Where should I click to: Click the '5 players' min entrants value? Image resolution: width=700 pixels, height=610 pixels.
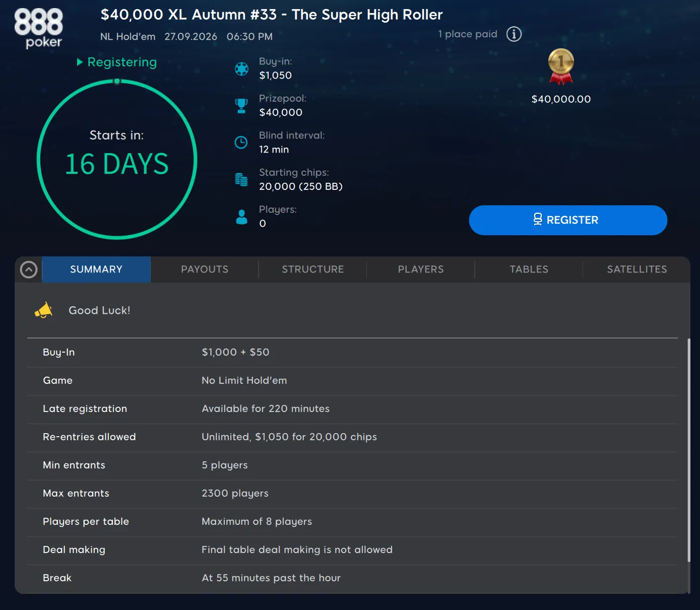(x=225, y=465)
